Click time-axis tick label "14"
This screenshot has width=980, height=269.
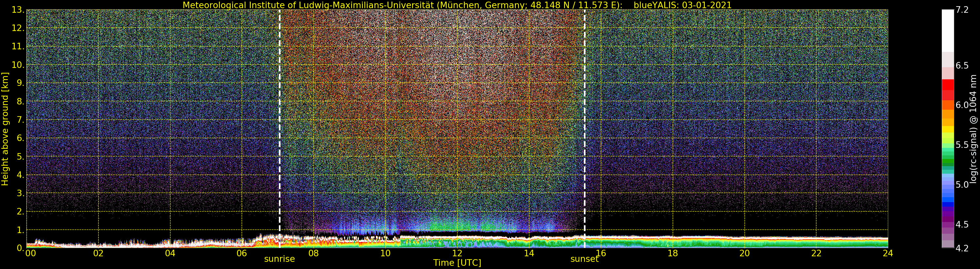529,253
